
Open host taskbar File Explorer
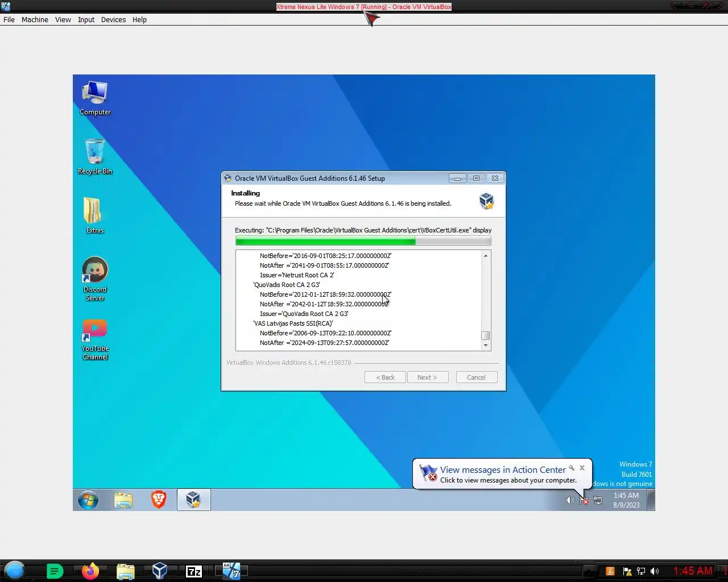125,571
